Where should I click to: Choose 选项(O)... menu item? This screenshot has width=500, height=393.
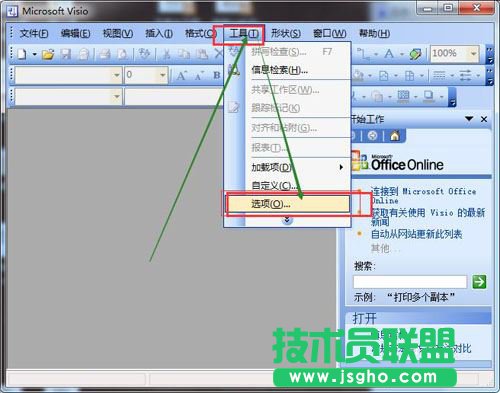[288, 204]
